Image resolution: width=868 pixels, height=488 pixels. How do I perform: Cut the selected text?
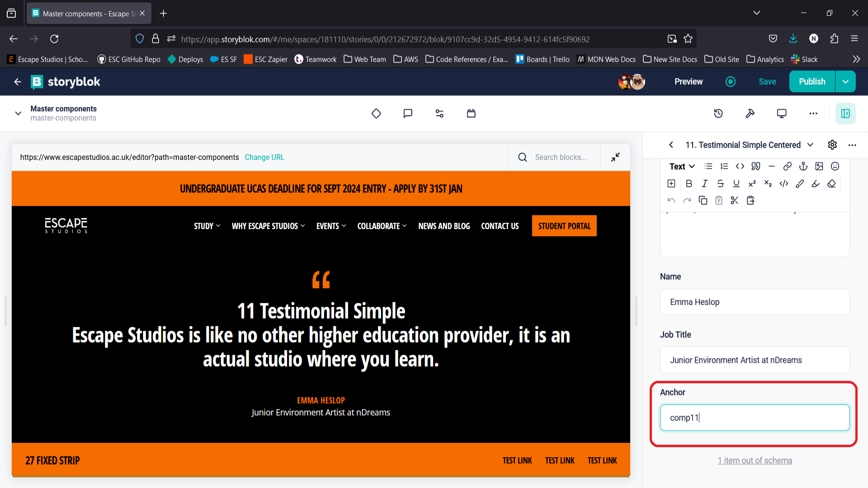[735, 200]
